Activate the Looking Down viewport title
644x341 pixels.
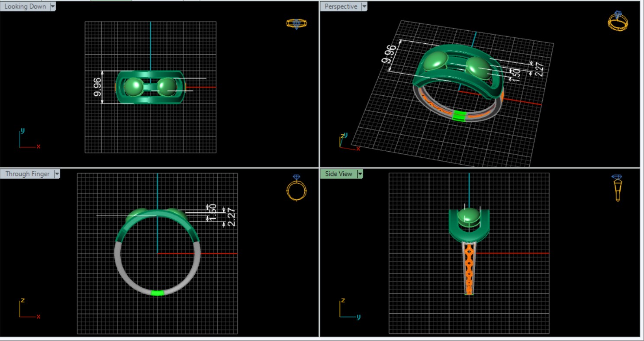click(x=25, y=6)
